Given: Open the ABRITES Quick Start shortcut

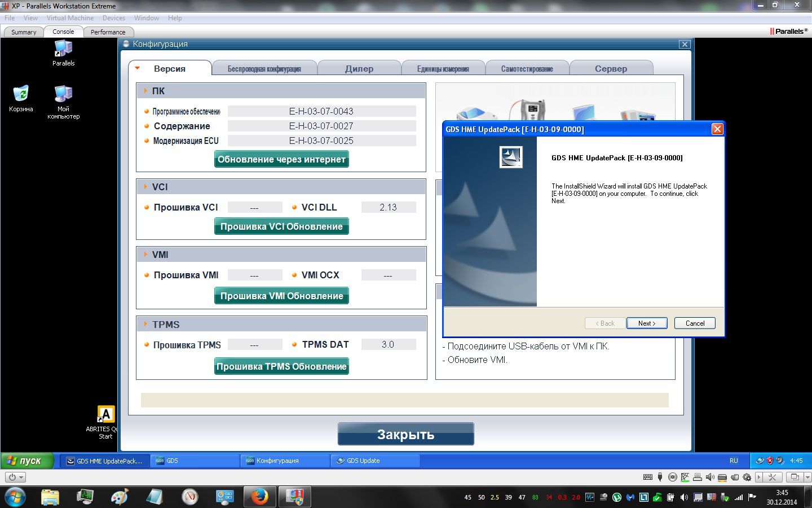Looking at the screenshot, I should click(105, 422).
